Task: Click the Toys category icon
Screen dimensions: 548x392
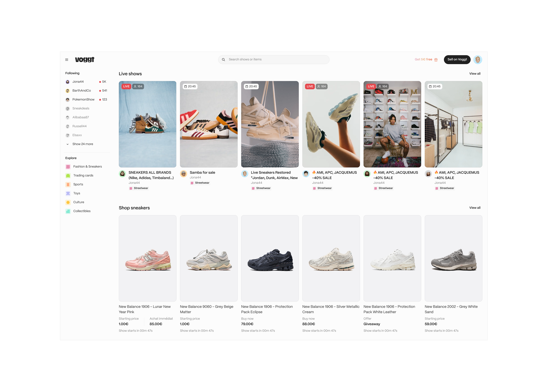Action: pos(68,193)
